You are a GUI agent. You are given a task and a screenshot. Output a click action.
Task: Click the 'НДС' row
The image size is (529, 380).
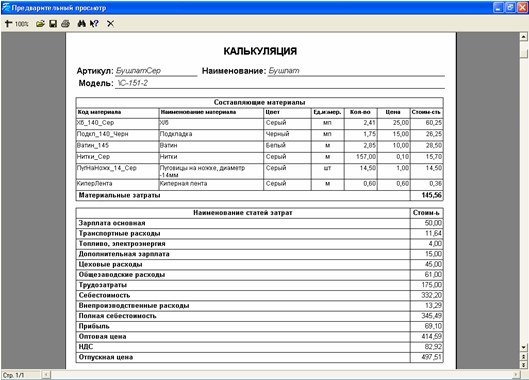pyautogui.click(x=259, y=347)
